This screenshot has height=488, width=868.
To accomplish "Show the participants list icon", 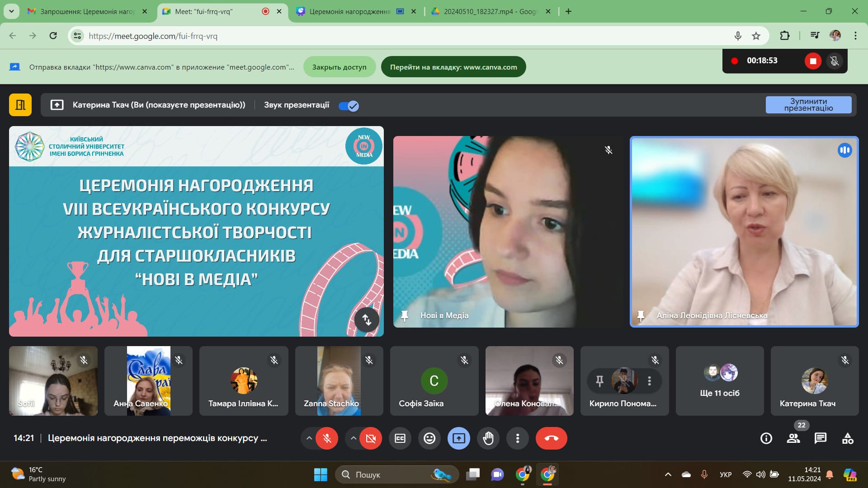I will pos(793,438).
